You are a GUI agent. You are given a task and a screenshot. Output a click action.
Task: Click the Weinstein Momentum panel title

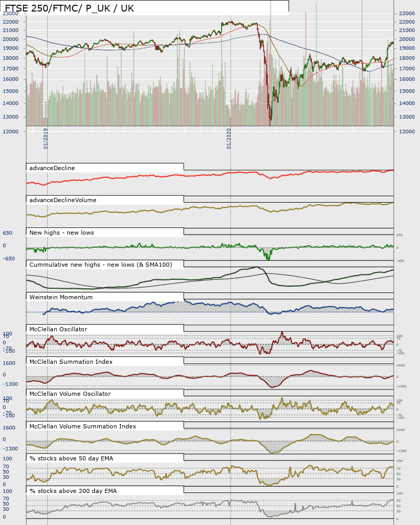tap(61, 297)
